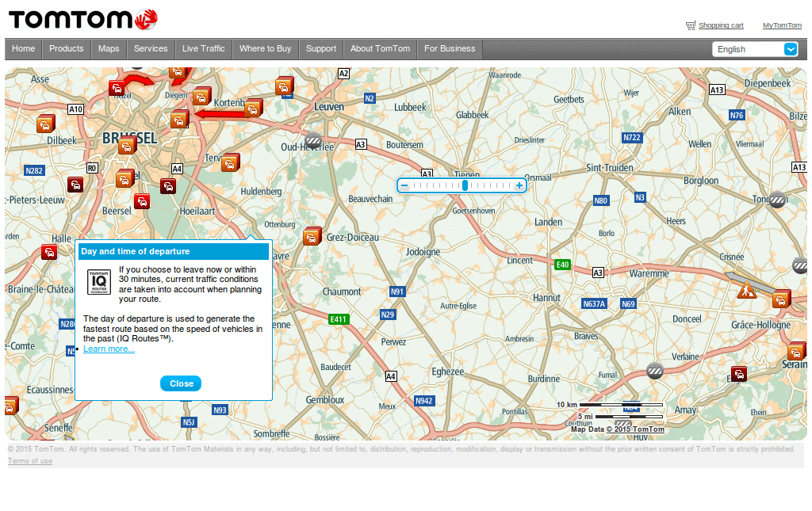Image resolution: width=812 pixels, height=511 pixels.
Task: Click the road closed icon near Tongeren
Action: pyautogui.click(x=777, y=200)
